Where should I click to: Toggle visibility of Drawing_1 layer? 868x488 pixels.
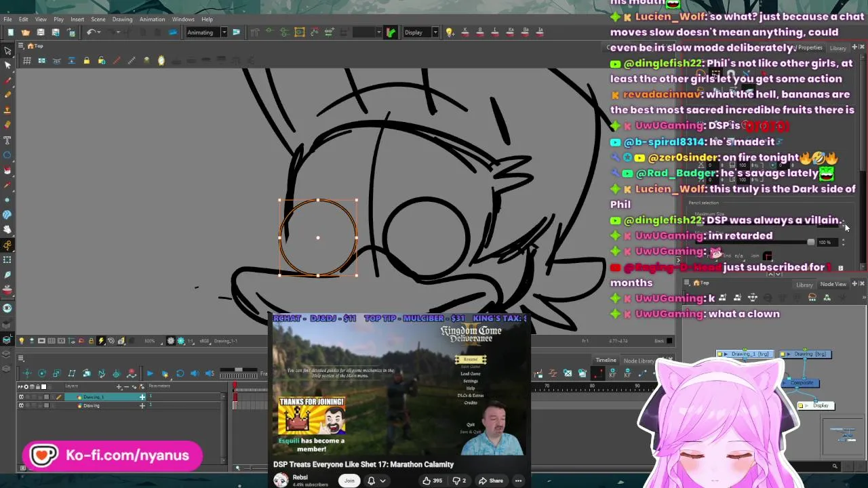click(21, 397)
